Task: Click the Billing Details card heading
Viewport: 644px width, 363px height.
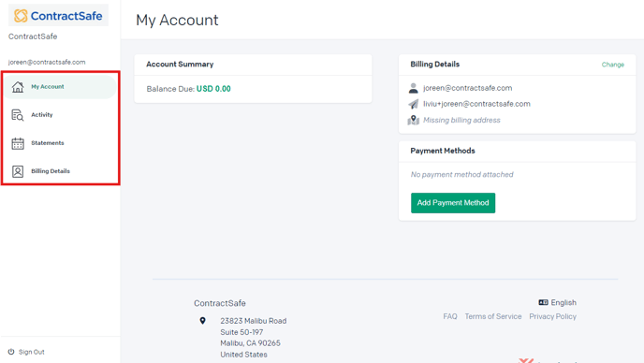Action: [435, 64]
